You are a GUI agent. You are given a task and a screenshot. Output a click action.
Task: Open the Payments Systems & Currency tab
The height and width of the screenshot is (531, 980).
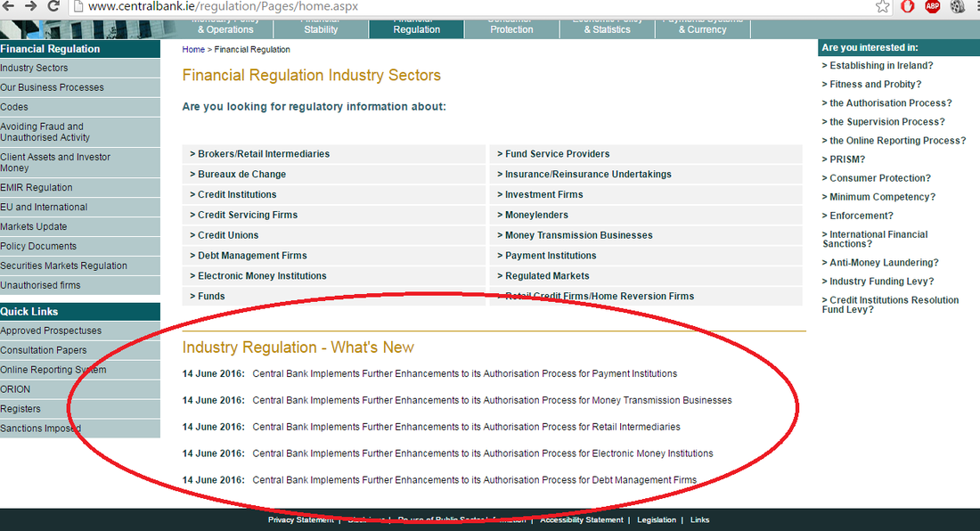703,29
